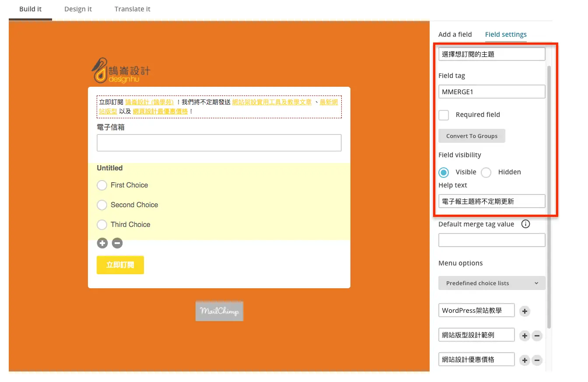Open the Add a field tab
The image size is (588, 382).
[455, 35]
